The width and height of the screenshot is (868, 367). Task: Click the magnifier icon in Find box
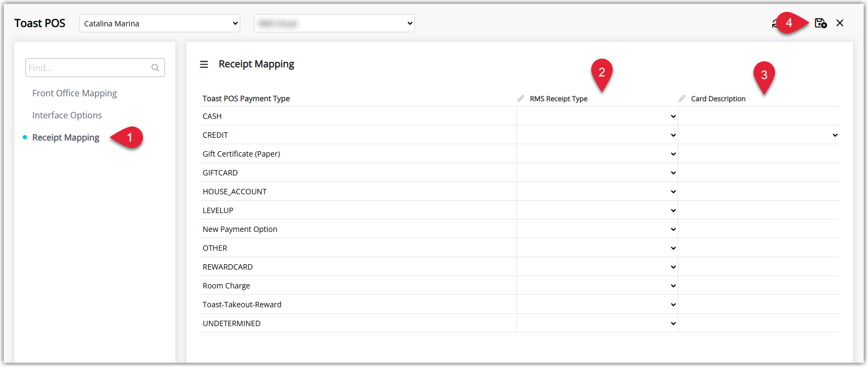point(155,68)
